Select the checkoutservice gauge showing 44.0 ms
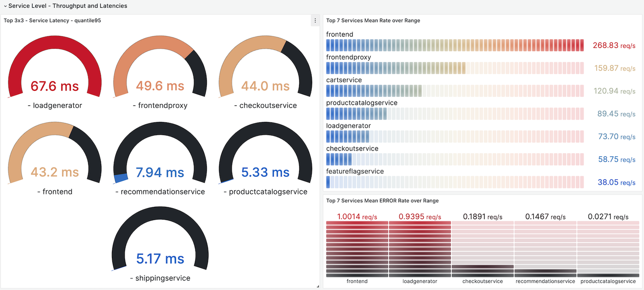The width and height of the screenshot is (644, 290). (x=265, y=85)
